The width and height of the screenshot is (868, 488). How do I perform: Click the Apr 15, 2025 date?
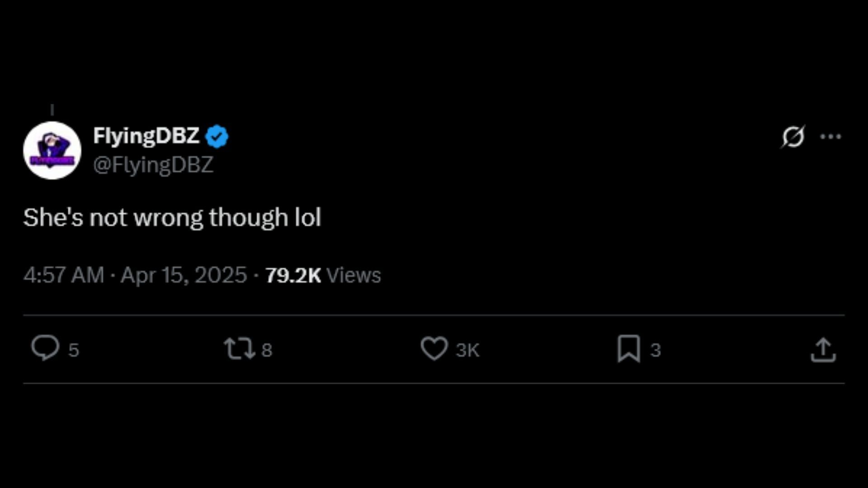click(x=184, y=275)
